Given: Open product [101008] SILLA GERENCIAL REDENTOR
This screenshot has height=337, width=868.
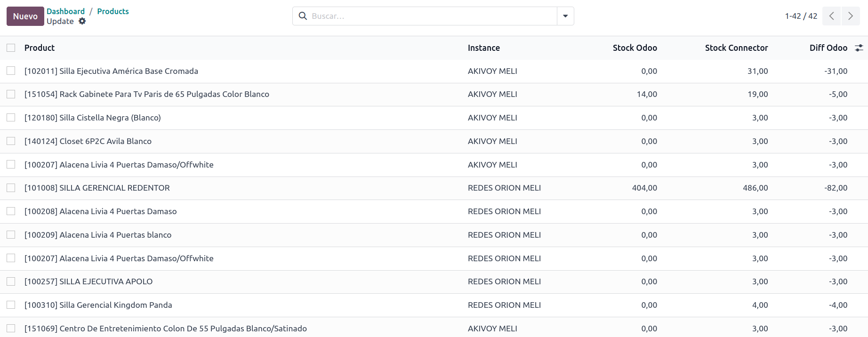Looking at the screenshot, I should 97,188.
